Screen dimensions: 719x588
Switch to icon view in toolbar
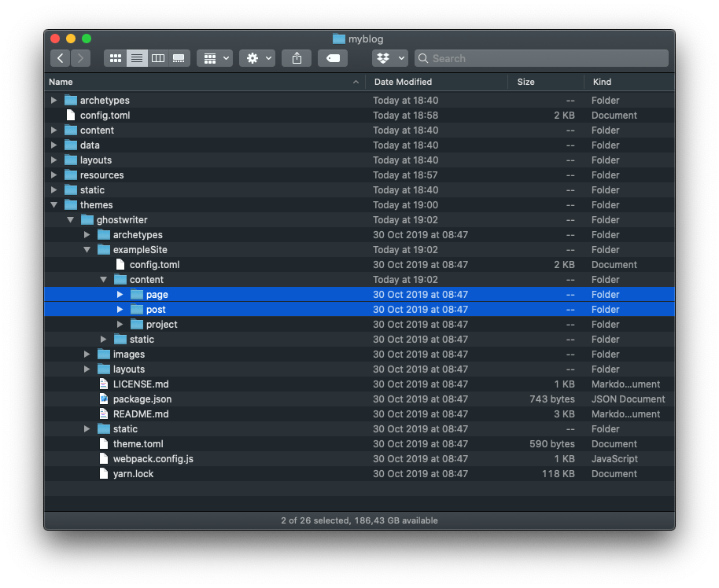tap(116, 58)
